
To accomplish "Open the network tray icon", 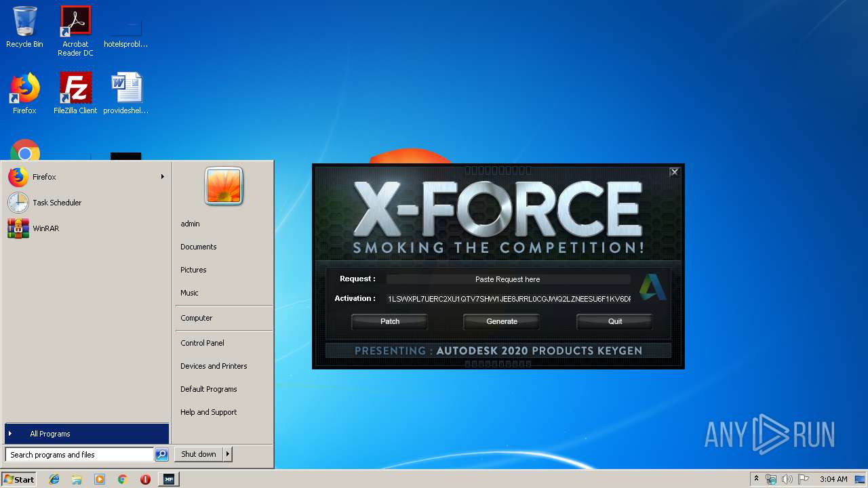I will pyautogui.click(x=771, y=479).
